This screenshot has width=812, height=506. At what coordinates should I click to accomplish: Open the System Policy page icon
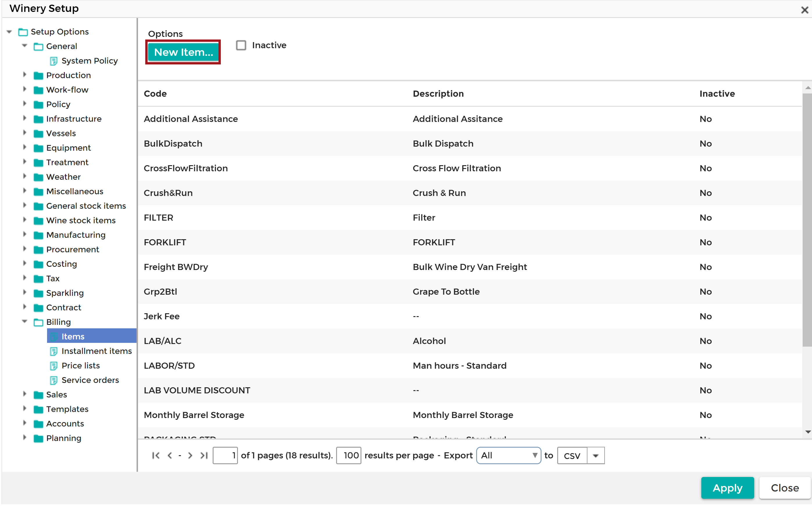pyautogui.click(x=53, y=61)
